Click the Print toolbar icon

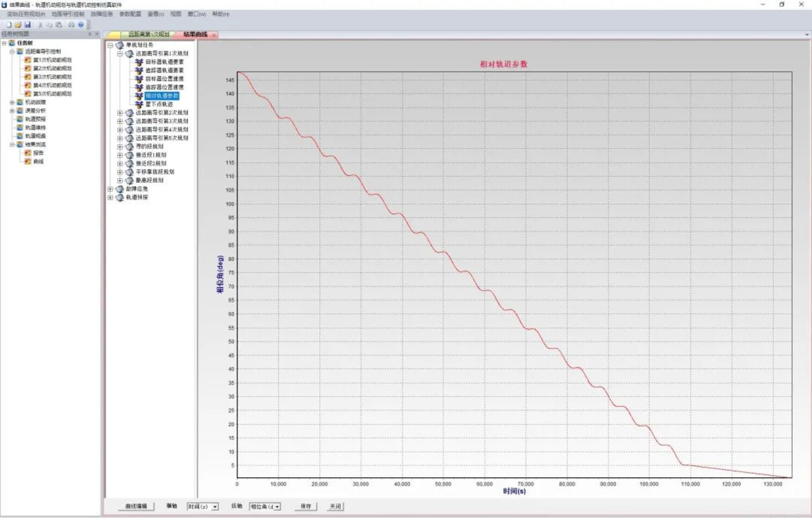[x=71, y=25]
